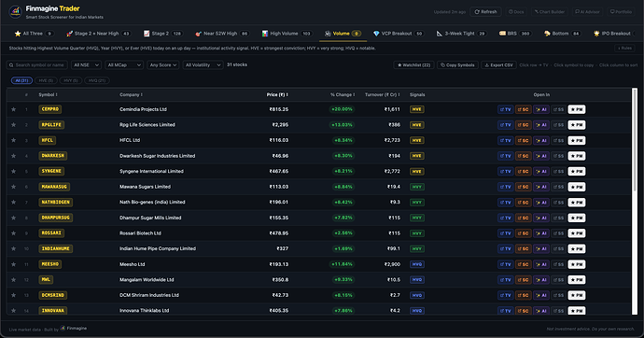644x338 pixels.
Task: Open HFCL in SC
Action: click(524, 140)
